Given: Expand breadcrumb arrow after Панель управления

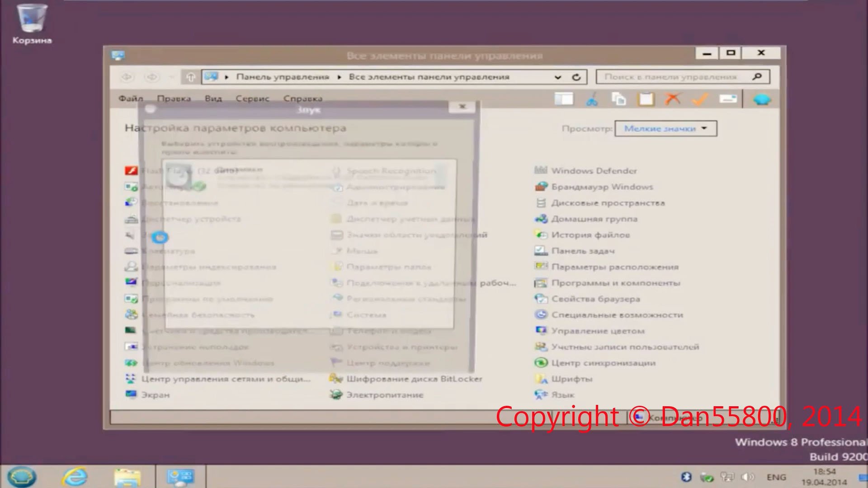Looking at the screenshot, I should (x=339, y=77).
